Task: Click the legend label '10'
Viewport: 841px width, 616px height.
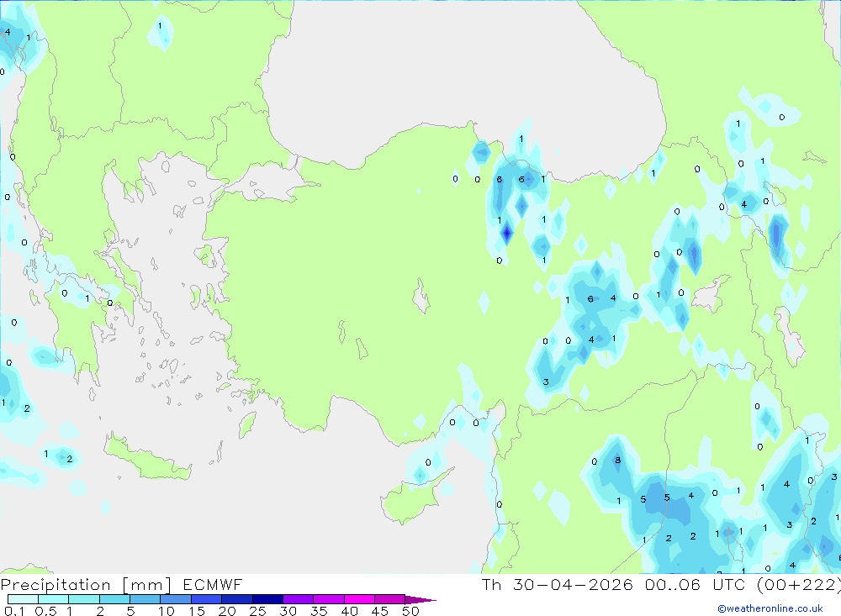Action: click(x=167, y=611)
